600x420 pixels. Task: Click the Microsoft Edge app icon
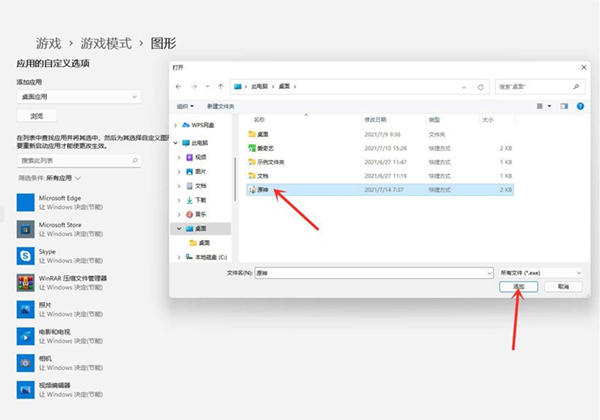point(24,202)
